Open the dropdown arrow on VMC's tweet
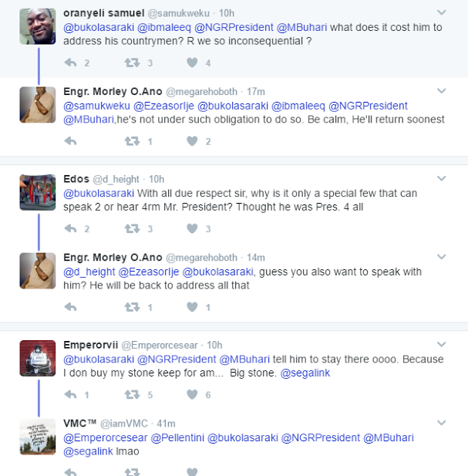 441,423
